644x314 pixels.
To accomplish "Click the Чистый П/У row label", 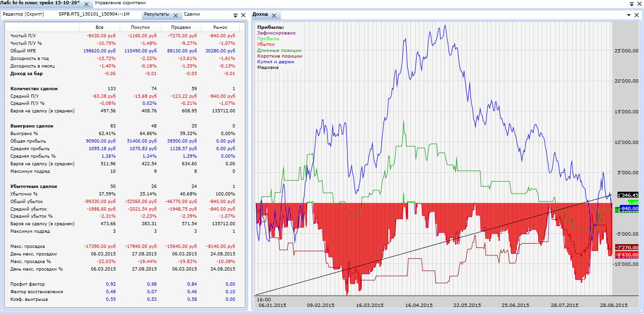I will [x=23, y=35].
